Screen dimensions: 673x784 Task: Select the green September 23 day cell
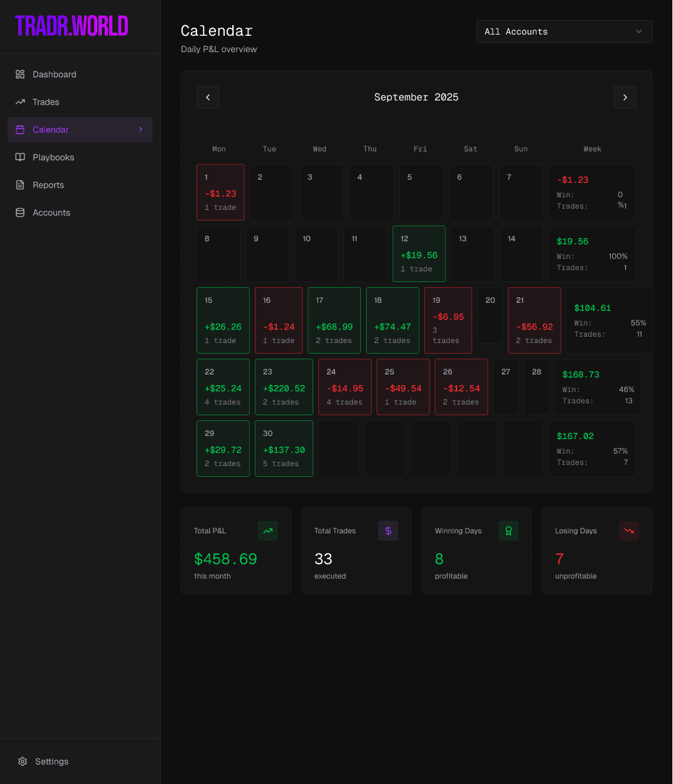click(x=284, y=386)
